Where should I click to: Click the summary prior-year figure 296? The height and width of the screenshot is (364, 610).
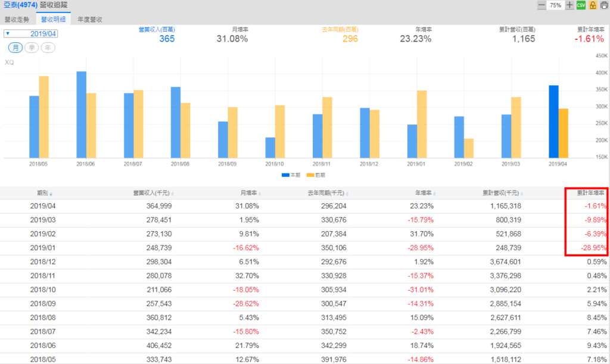click(350, 39)
